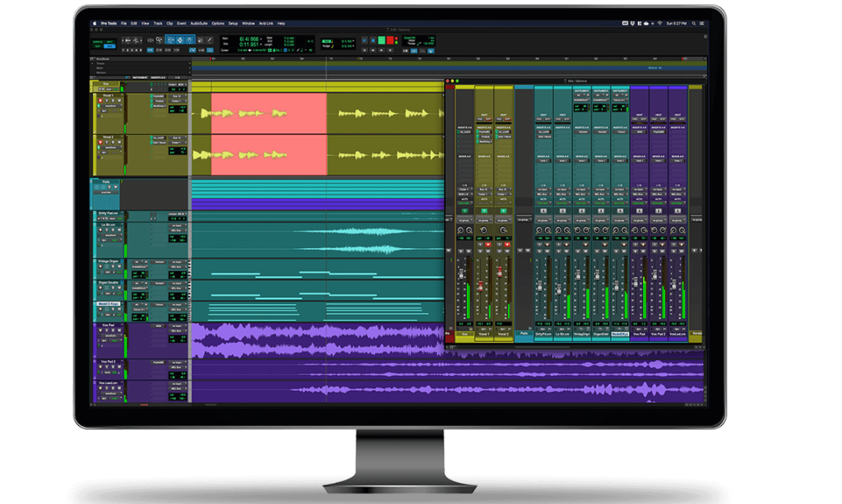Open the Apple menu
The height and width of the screenshot is (504, 842).
pos(95,24)
